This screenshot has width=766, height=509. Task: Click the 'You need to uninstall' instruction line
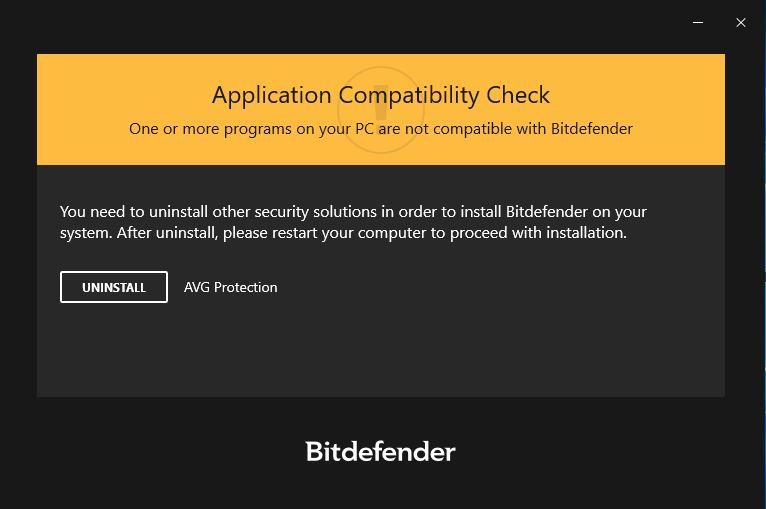coord(353,212)
